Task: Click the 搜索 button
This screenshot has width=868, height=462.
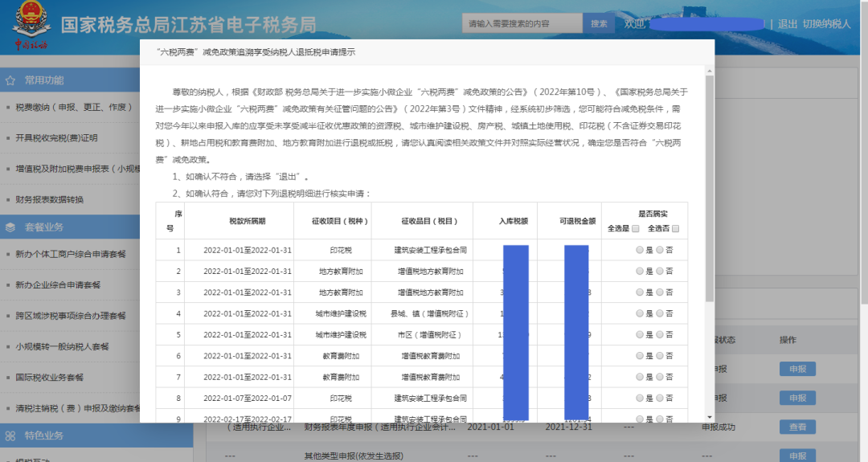Action: pos(599,24)
